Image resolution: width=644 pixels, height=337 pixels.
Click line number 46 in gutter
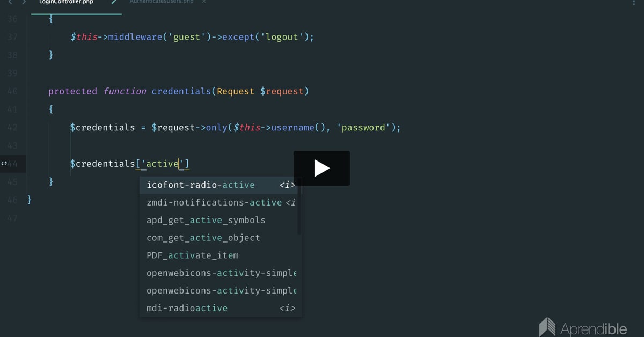coord(13,200)
